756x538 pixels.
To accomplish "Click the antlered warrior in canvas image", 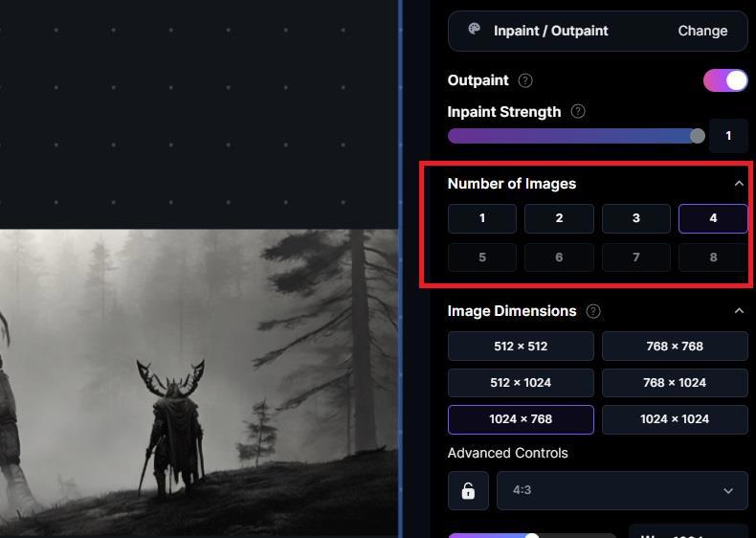I will click(172, 427).
